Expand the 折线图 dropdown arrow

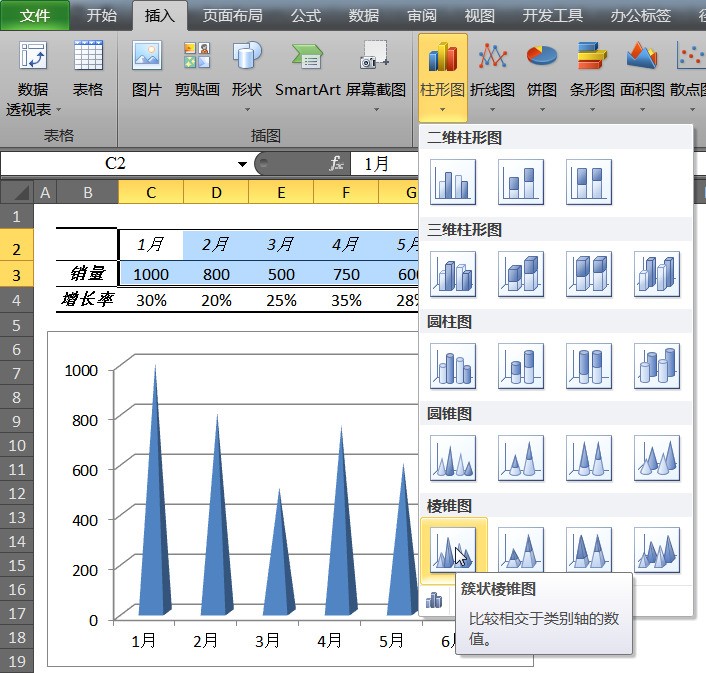pos(492,109)
